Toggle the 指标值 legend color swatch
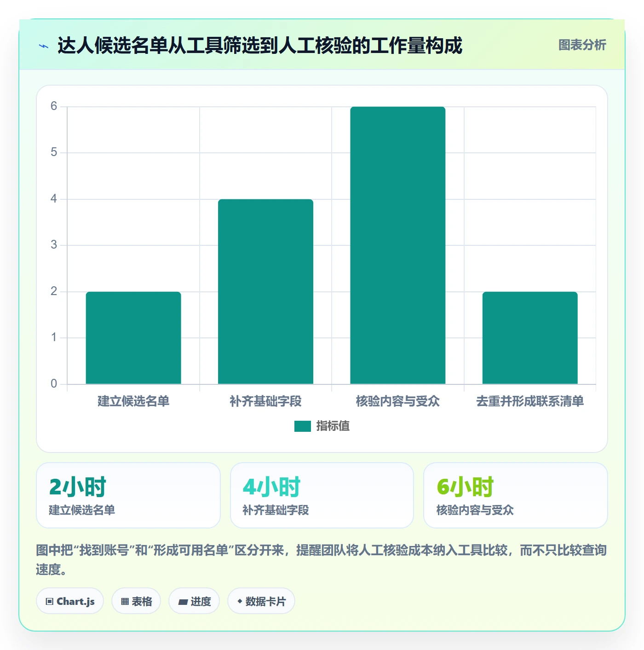Image resolution: width=644 pixels, height=650 pixels. point(303,426)
